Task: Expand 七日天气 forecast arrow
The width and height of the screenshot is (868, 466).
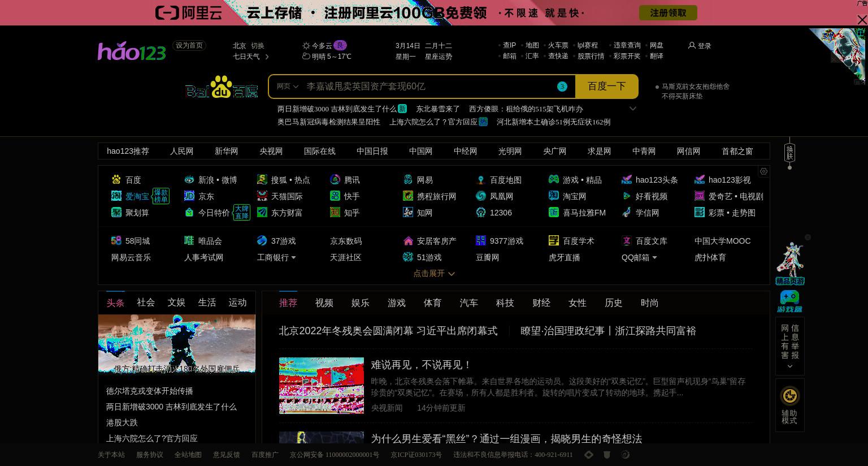Action: [267, 57]
